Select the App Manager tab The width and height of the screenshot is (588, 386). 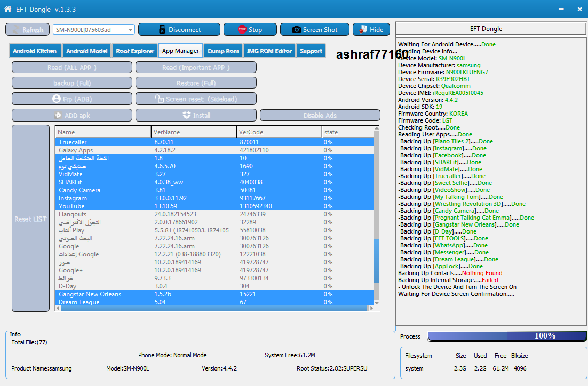[x=180, y=51]
